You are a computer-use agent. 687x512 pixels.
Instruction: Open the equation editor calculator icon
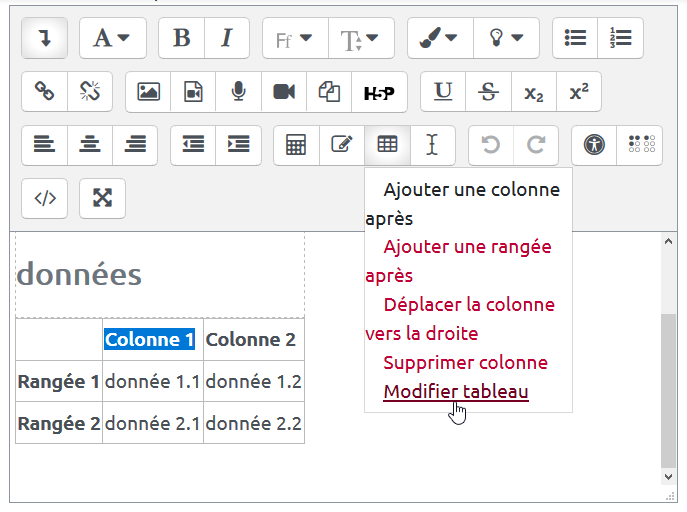[x=296, y=145]
